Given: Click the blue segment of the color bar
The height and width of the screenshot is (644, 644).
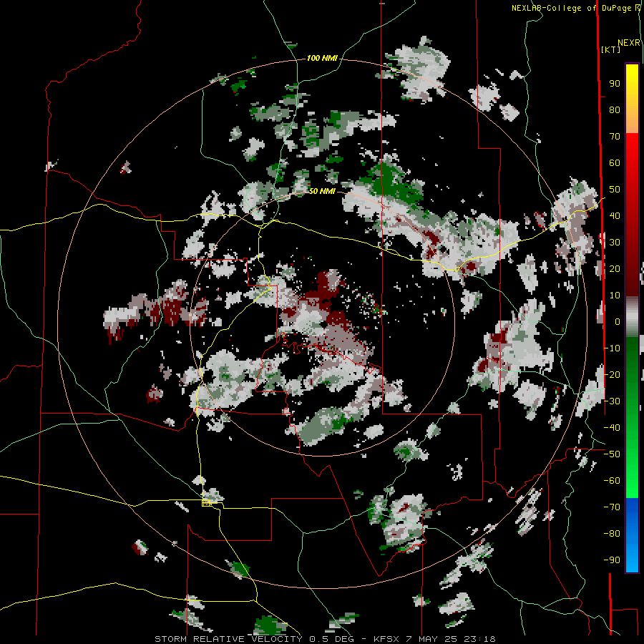Looking at the screenshot, I should [x=632, y=534].
